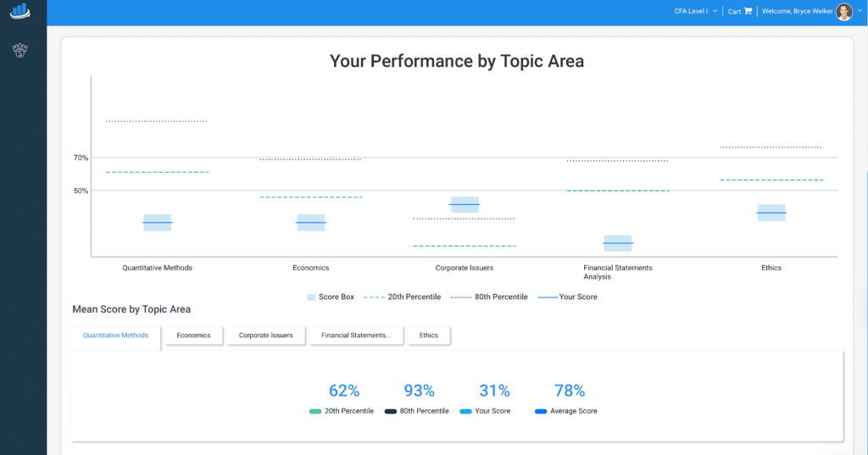This screenshot has height=455, width=868.
Task: Switch to the Economics tab
Action: pyautogui.click(x=193, y=336)
